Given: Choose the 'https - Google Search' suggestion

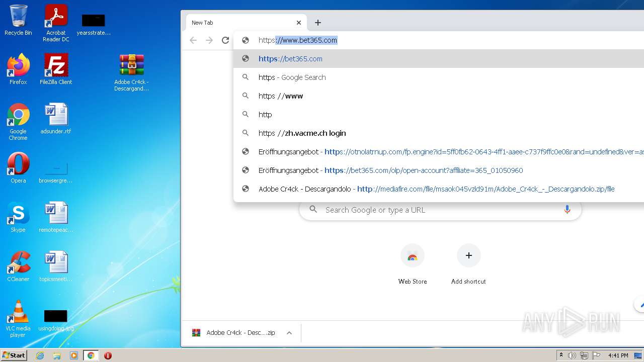Looking at the screenshot, I should [439, 77].
